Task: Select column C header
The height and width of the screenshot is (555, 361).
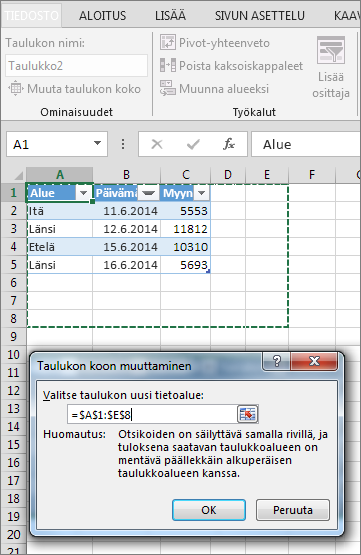Action: point(185,175)
